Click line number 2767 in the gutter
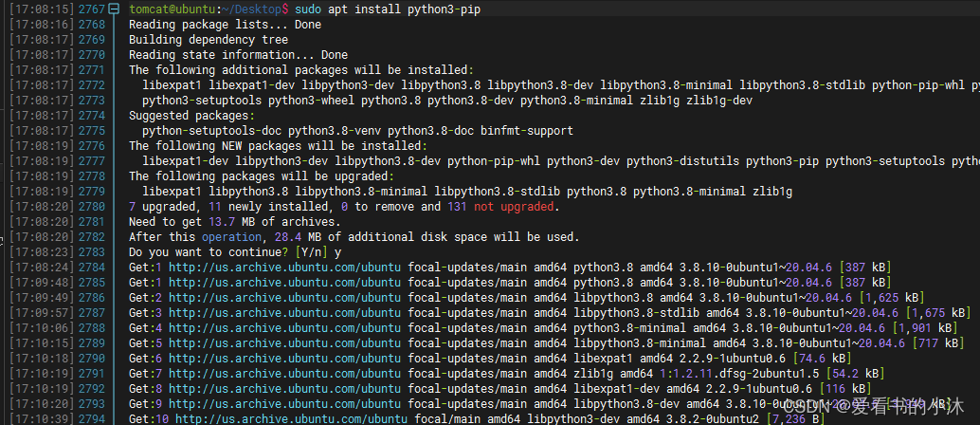This screenshot has height=425, width=980. [91, 9]
